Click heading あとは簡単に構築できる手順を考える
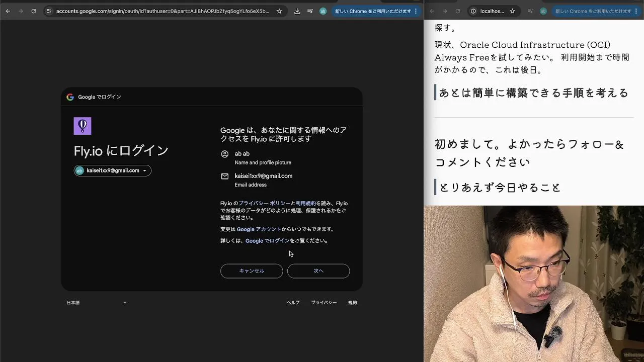The image size is (644, 362). 534,93
